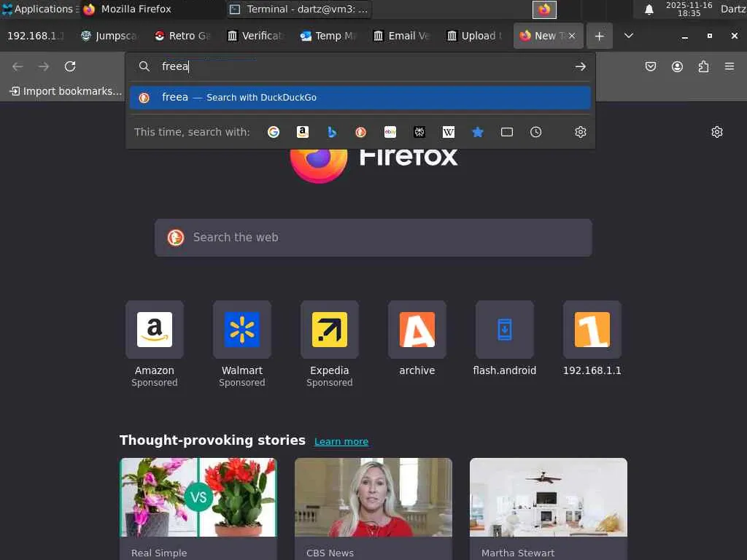This screenshot has height=560, width=747.
Task: Search this time with Google
Action: tap(274, 132)
